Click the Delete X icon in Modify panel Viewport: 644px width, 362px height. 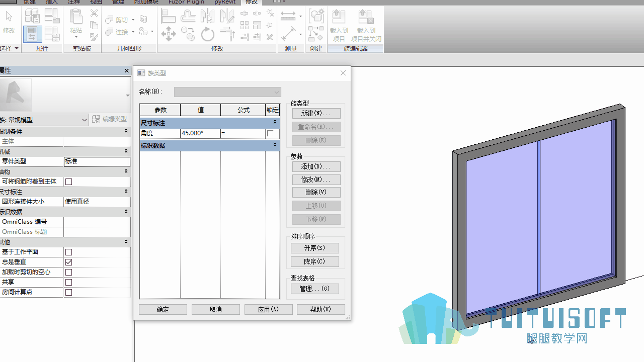point(270,37)
